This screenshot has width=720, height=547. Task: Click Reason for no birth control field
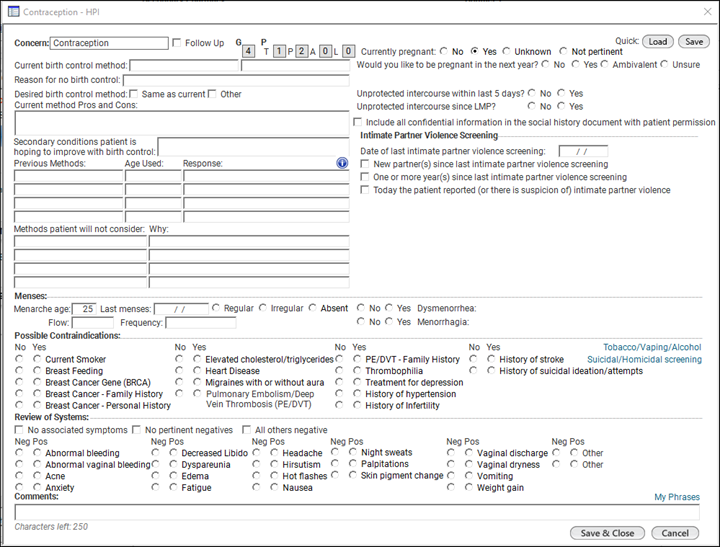(236, 80)
